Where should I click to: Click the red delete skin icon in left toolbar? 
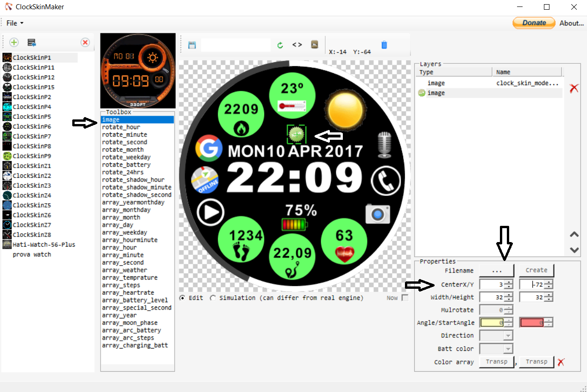(x=85, y=43)
